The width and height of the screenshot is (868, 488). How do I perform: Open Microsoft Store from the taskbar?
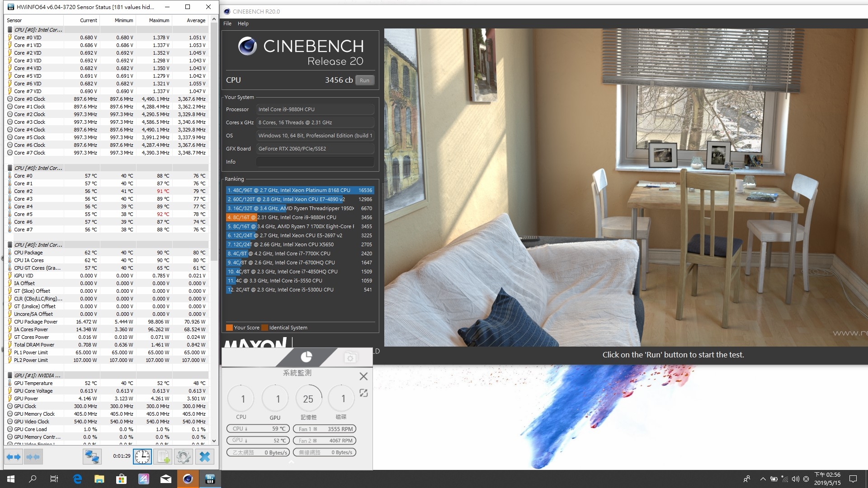pyautogui.click(x=122, y=479)
